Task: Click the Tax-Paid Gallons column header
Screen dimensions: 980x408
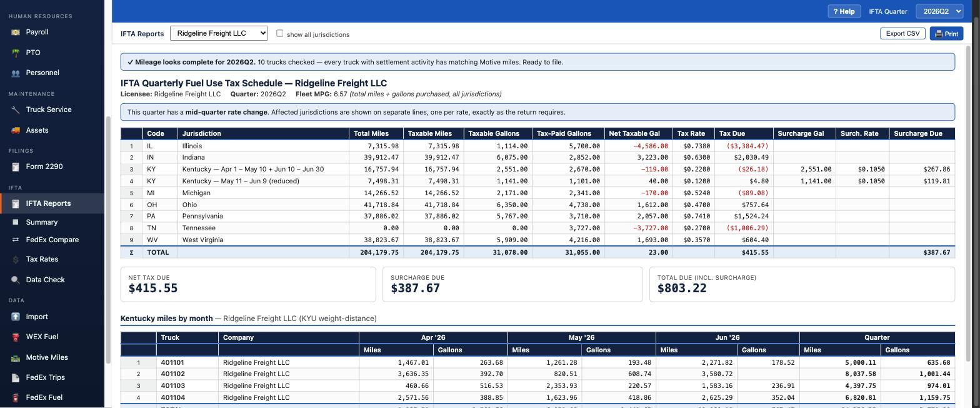Action: 568,133
